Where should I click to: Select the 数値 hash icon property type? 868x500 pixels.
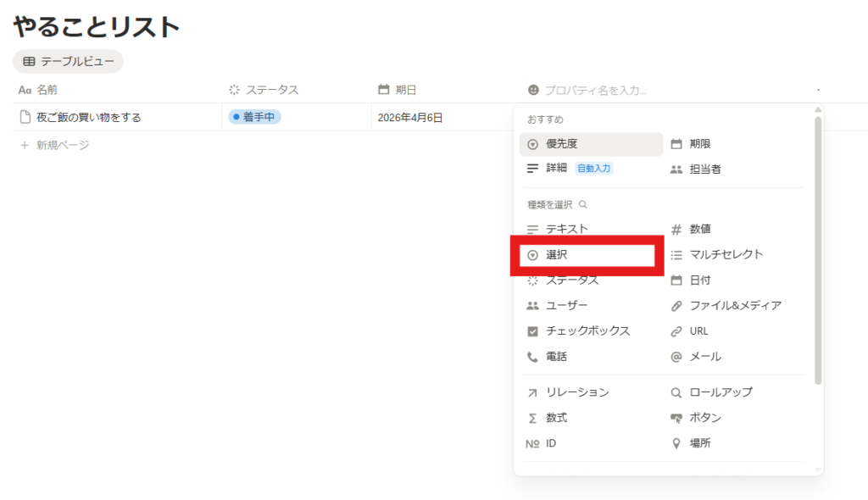pos(676,229)
